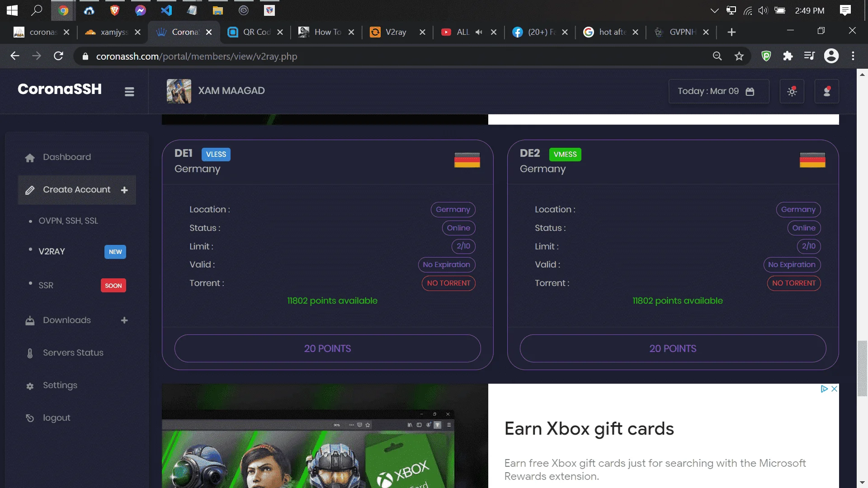The height and width of the screenshot is (488, 868).
Task: Open a new browser tab
Action: (x=731, y=32)
